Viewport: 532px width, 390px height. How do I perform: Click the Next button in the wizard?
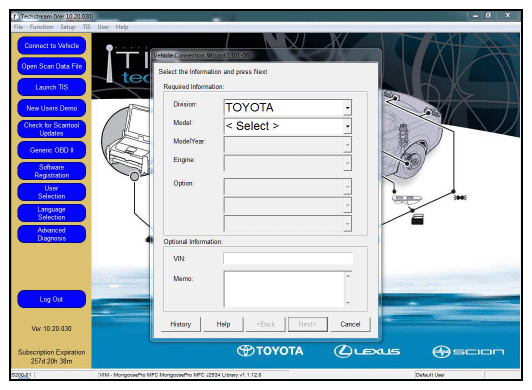[308, 324]
